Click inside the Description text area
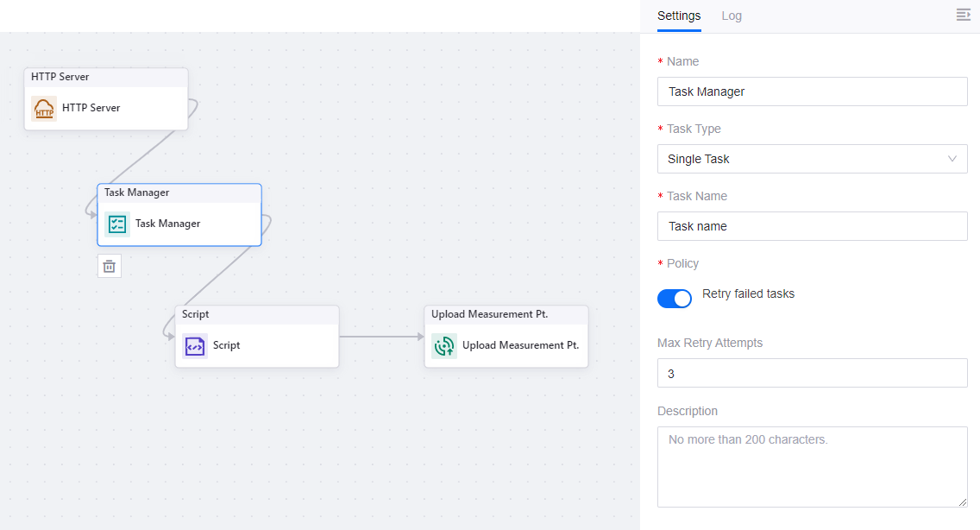 [x=811, y=466]
